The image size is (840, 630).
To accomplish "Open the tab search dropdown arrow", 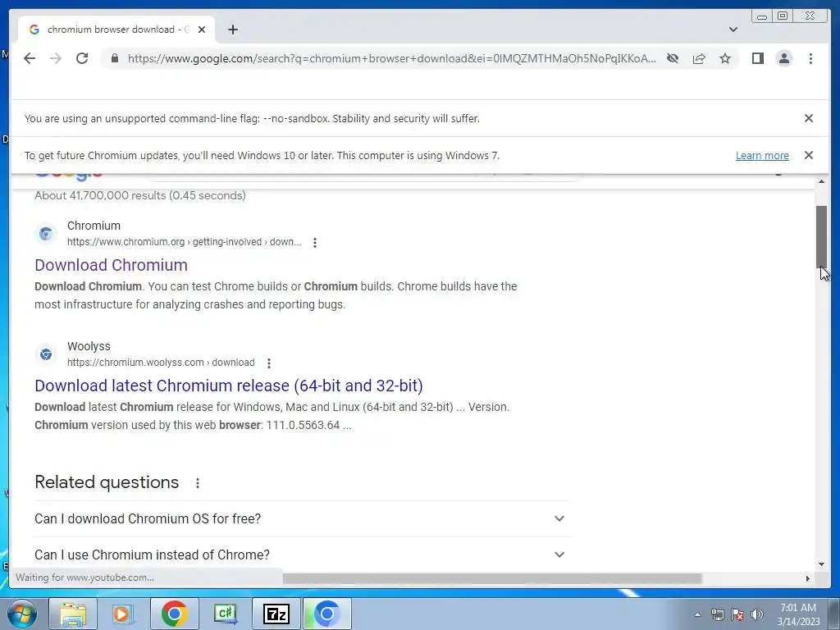I will 733,30.
